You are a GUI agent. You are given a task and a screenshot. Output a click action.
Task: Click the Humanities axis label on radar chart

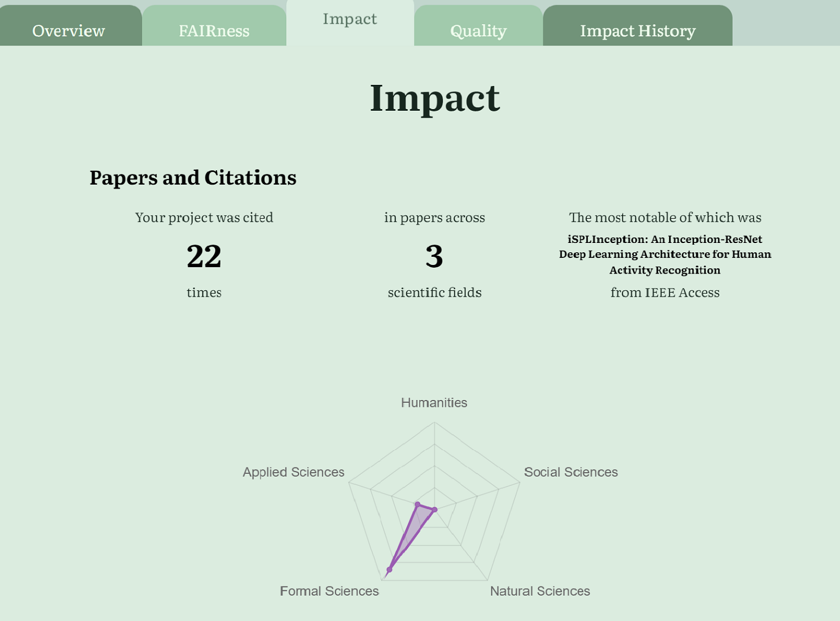pos(434,403)
